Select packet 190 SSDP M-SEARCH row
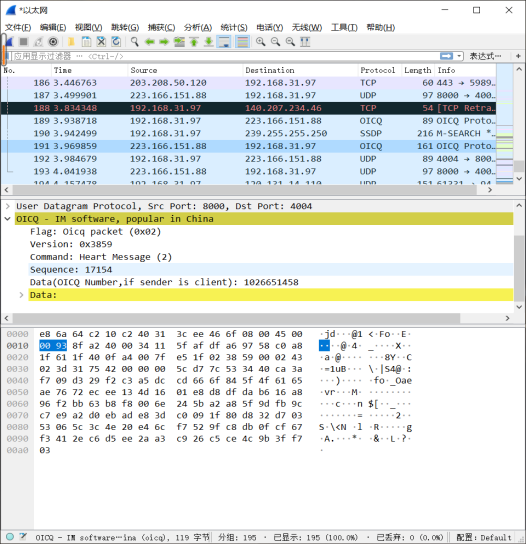526x545 pixels. tap(248, 133)
